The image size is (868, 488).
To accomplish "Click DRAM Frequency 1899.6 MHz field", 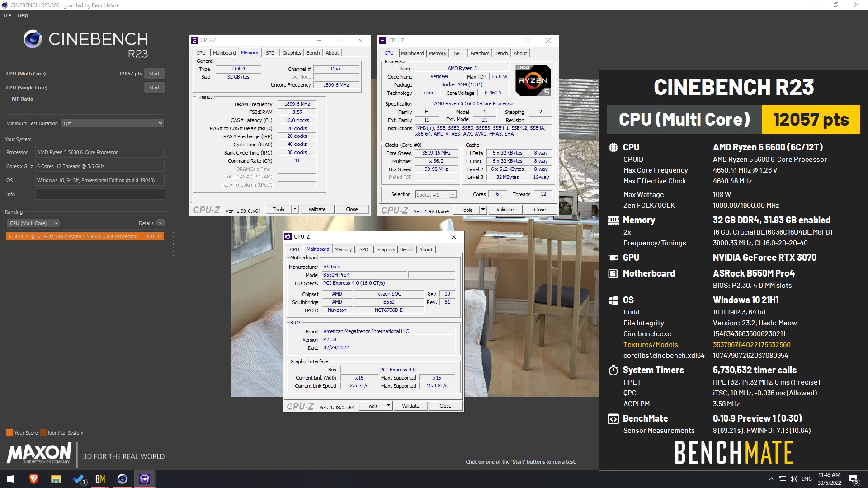I will (x=297, y=104).
